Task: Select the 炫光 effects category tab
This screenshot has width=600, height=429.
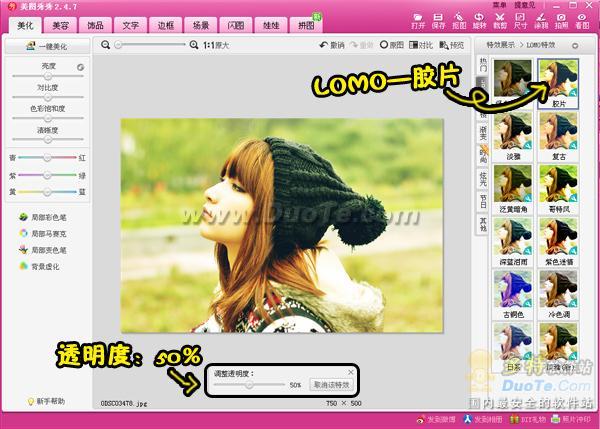Action: coord(483,179)
